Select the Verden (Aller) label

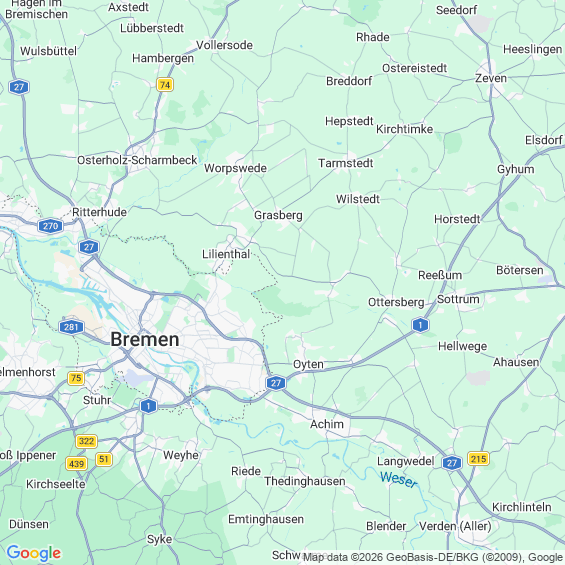[455, 526]
